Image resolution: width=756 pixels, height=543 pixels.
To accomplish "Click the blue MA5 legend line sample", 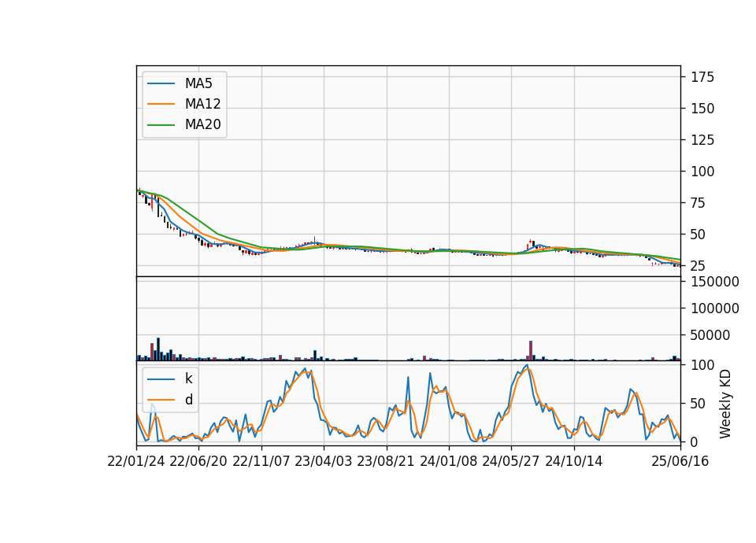I will point(161,83).
